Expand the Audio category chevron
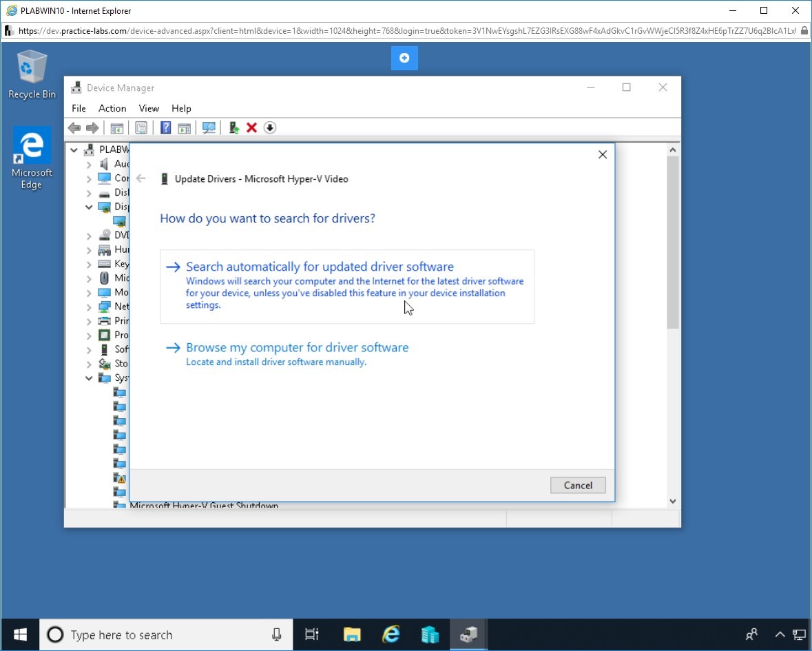Viewport: 812px width, 651px height. coord(89,165)
